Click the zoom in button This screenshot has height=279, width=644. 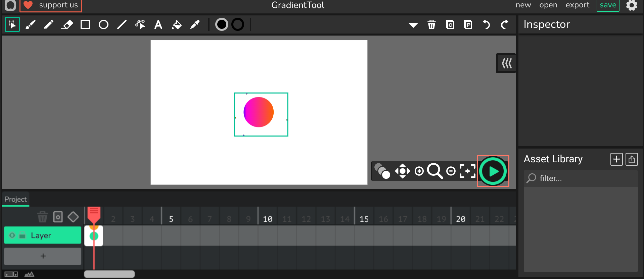pos(419,171)
